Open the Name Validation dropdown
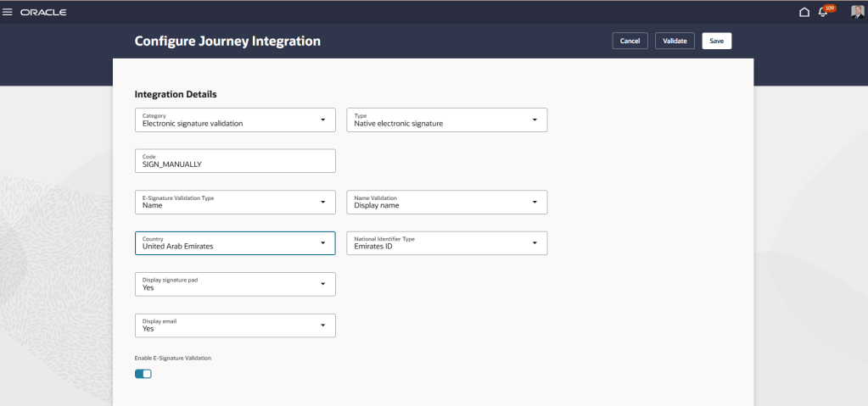This screenshot has width=868, height=406. point(535,202)
